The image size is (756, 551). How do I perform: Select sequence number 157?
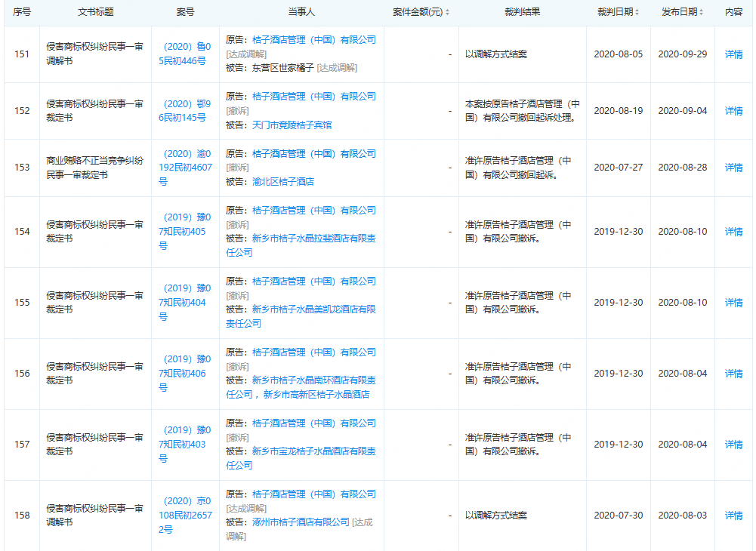point(22,444)
